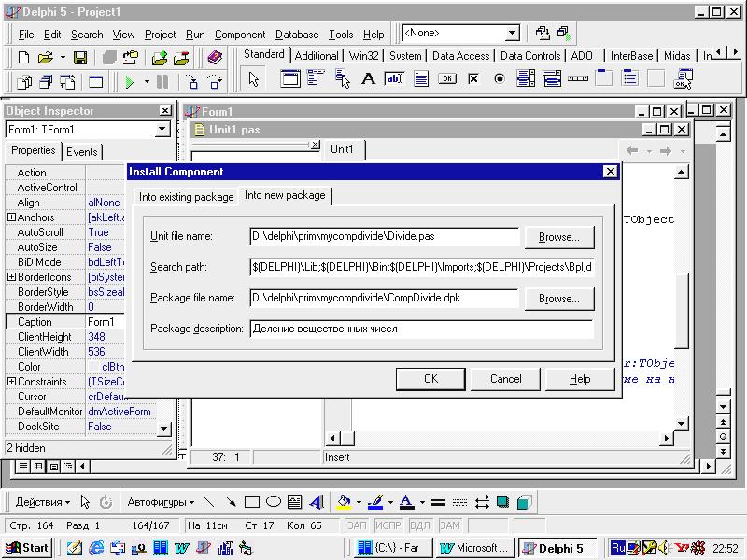Screen dimensions: 747x560
Task: Select the Frames palette component
Action: 290,78
